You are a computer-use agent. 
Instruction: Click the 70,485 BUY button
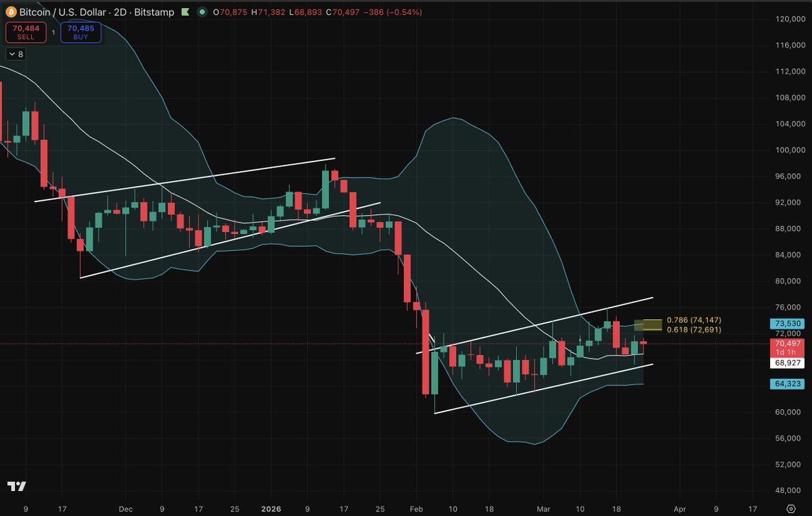[x=81, y=32]
